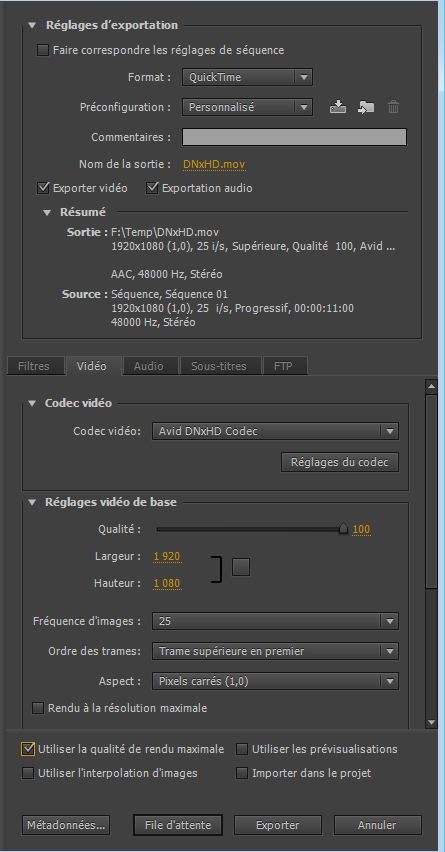
Task: Click the import preset folder icon
Action: pos(366,107)
